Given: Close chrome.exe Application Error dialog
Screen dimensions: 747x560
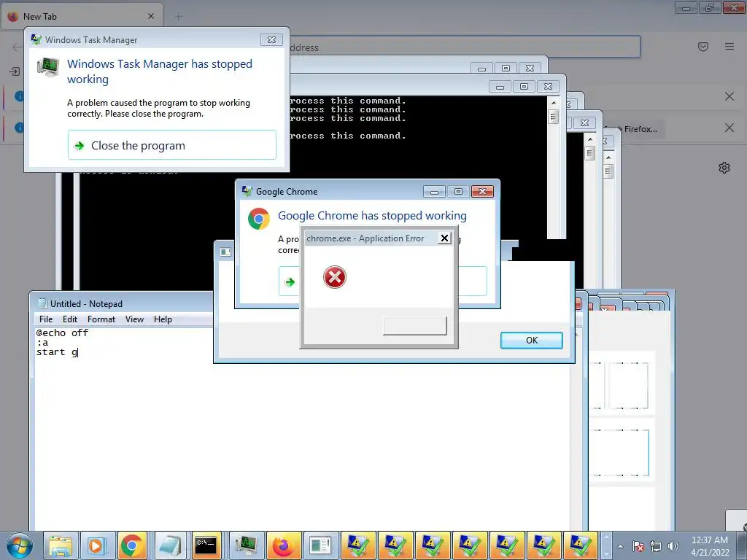Looking at the screenshot, I should point(444,238).
